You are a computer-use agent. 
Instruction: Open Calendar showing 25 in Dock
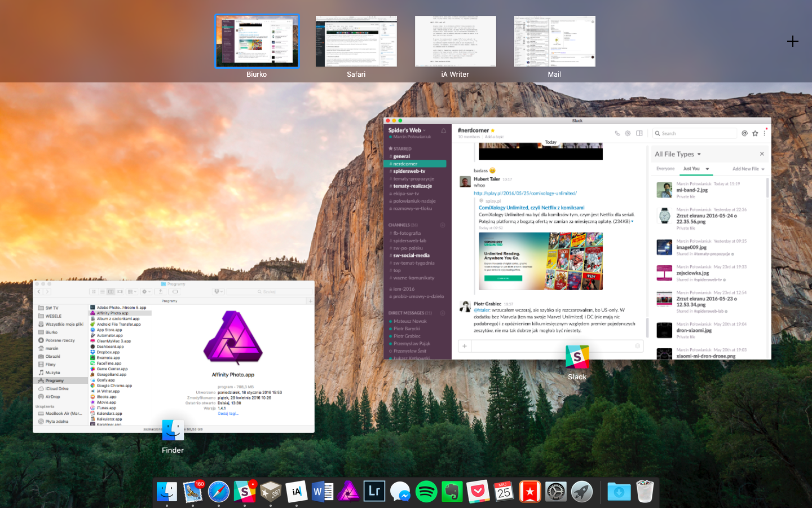pyautogui.click(x=504, y=492)
